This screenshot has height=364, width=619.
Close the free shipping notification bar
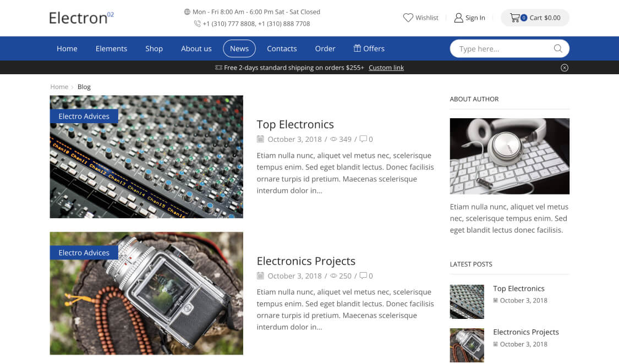565,68
